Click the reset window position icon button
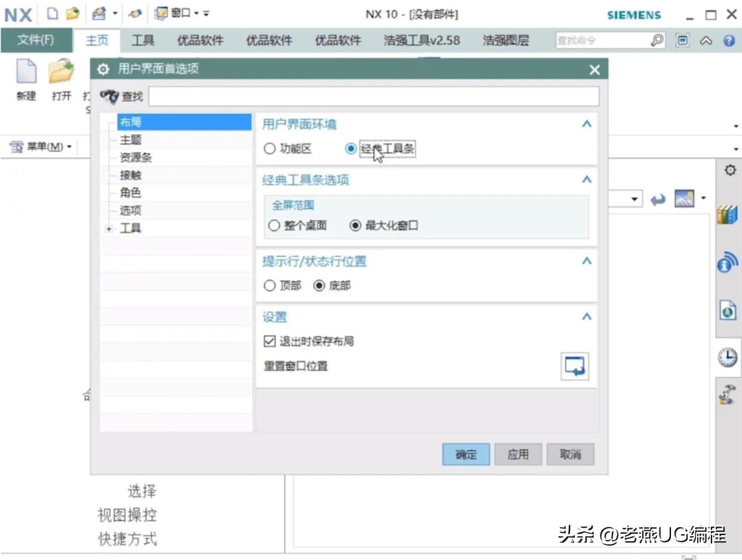The image size is (742, 560). tap(575, 366)
